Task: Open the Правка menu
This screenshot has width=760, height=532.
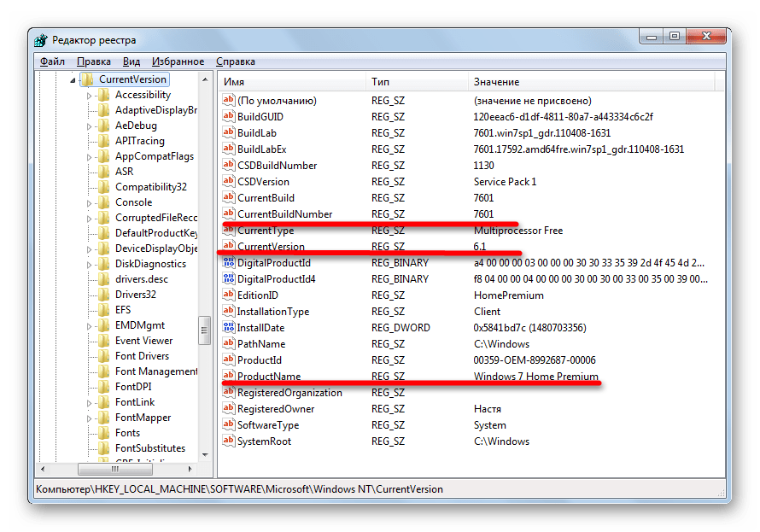Action: click(x=94, y=61)
